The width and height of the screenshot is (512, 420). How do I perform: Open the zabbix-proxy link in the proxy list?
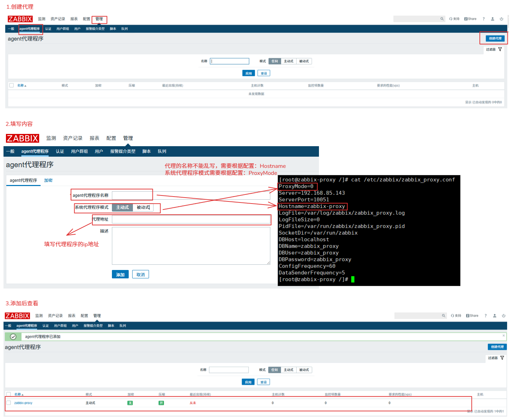coord(23,403)
